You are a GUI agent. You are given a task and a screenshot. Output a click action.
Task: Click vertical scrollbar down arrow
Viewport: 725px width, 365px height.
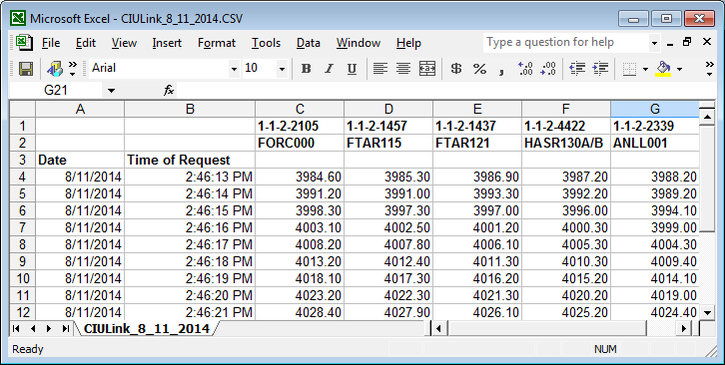coord(707,313)
